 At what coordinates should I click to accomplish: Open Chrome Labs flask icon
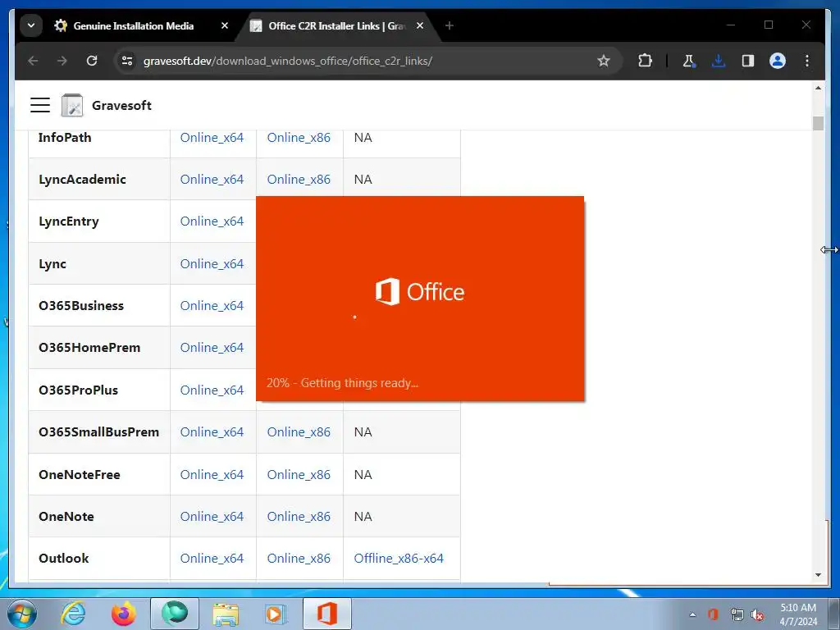click(x=689, y=61)
